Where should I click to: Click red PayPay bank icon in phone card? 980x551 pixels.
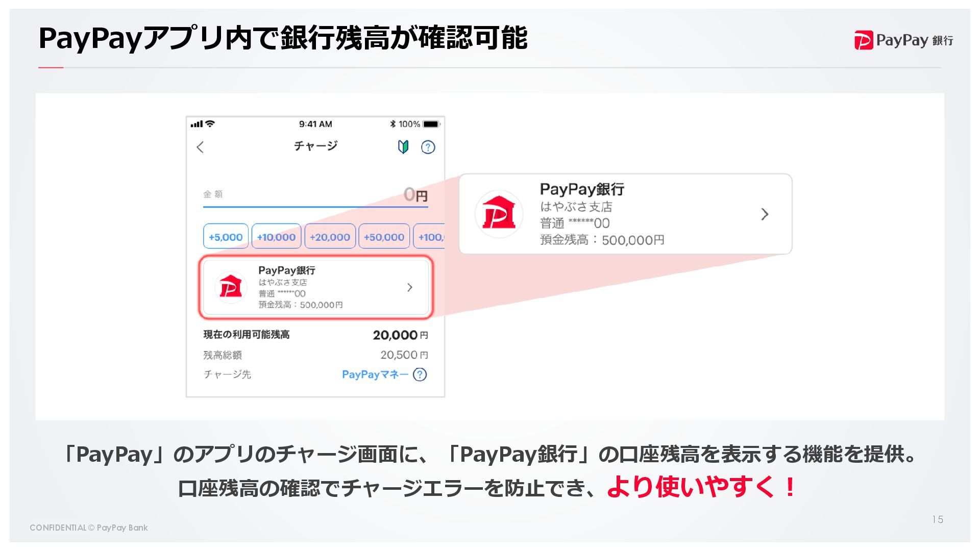[231, 287]
